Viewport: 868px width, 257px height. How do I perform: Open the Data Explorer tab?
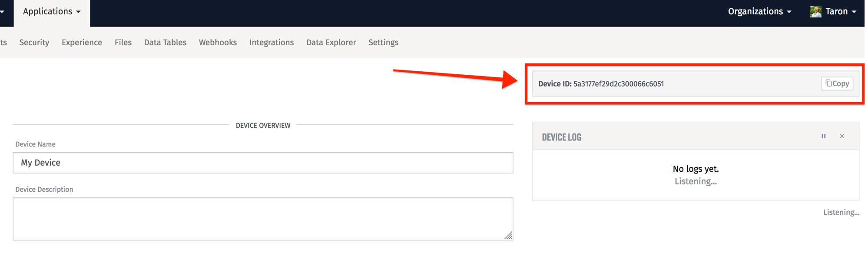coord(331,43)
